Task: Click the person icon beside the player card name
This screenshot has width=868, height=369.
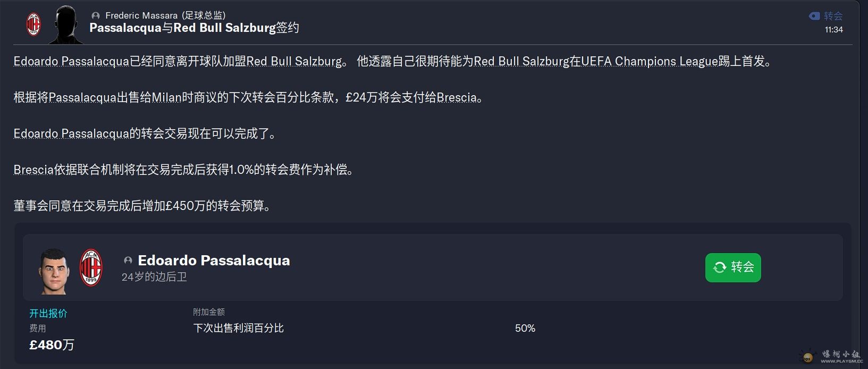Action: [x=128, y=261]
